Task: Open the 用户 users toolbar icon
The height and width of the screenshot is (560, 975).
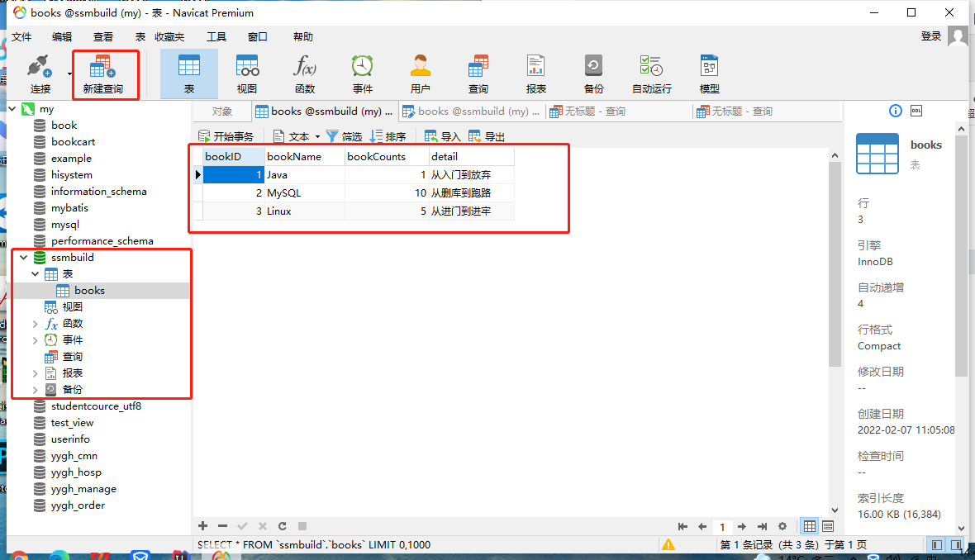Action: click(x=421, y=74)
